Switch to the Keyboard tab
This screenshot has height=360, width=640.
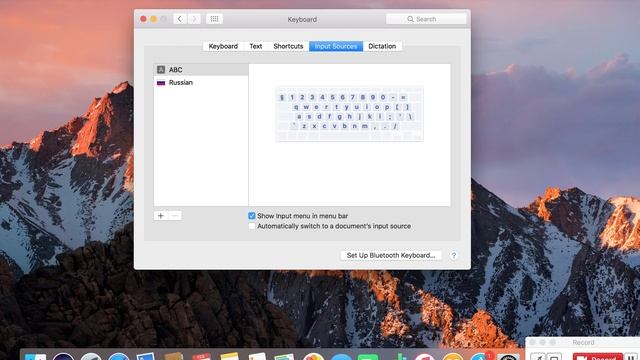(223, 46)
